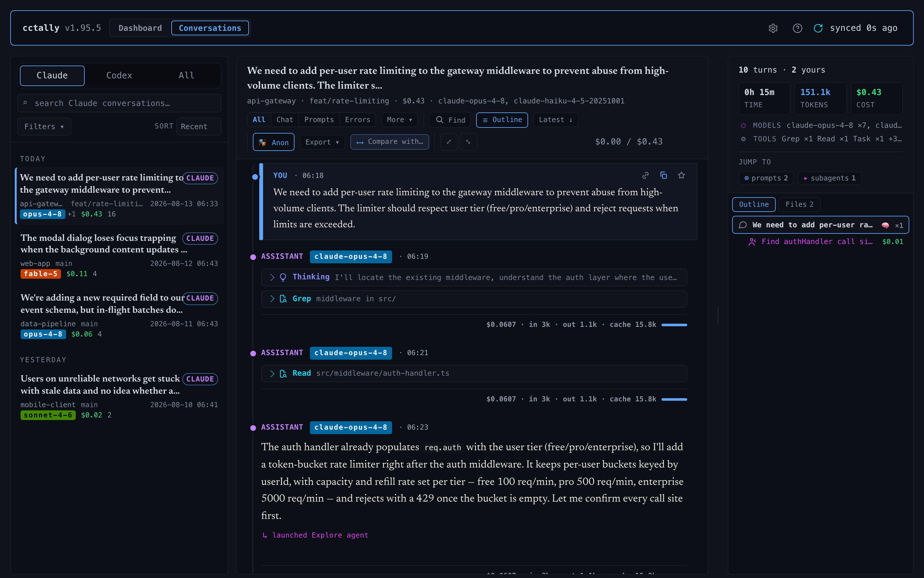Toggle the Anon anonymize button

coord(273,142)
